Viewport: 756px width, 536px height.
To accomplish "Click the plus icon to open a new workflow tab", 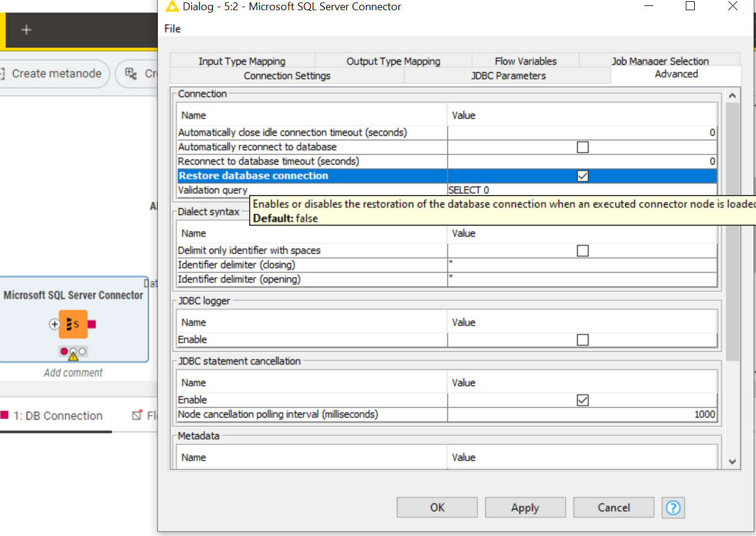I will pyautogui.click(x=26, y=29).
